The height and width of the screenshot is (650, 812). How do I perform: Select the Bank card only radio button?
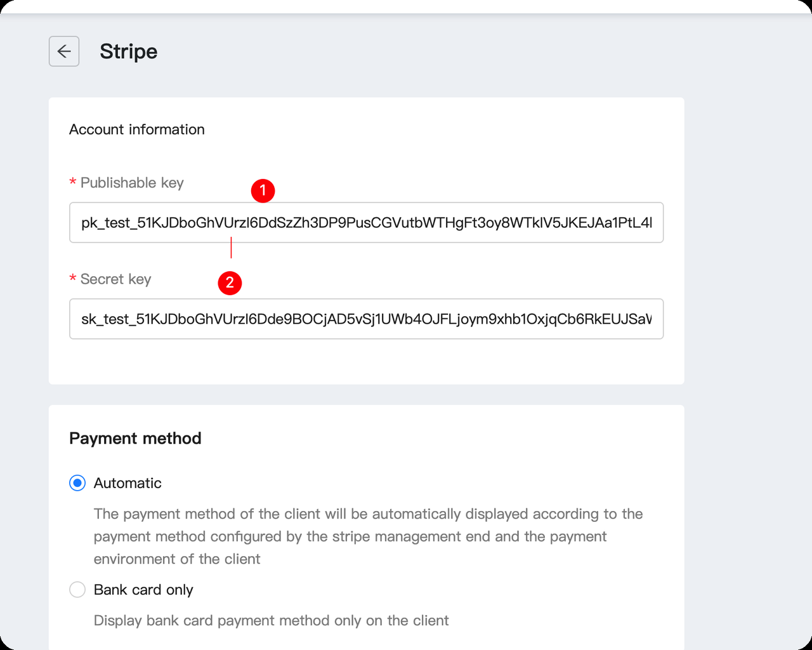[77, 590]
